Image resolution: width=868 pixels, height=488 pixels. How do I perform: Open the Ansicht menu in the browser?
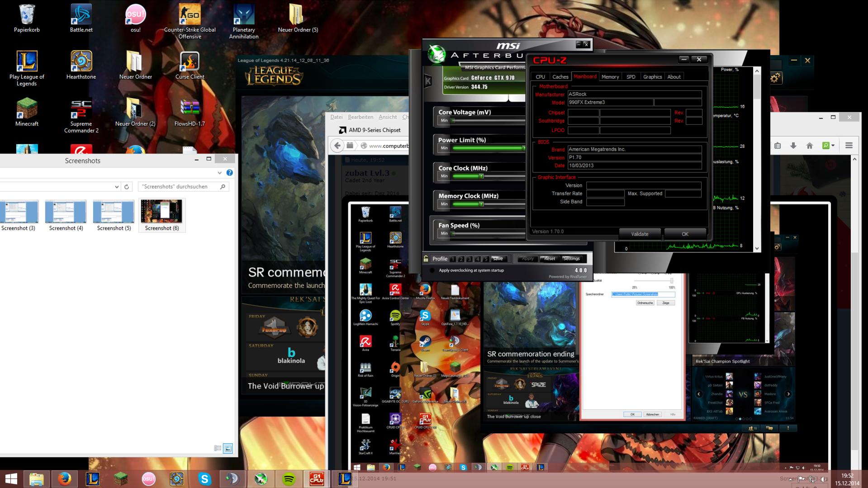coord(388,117)
